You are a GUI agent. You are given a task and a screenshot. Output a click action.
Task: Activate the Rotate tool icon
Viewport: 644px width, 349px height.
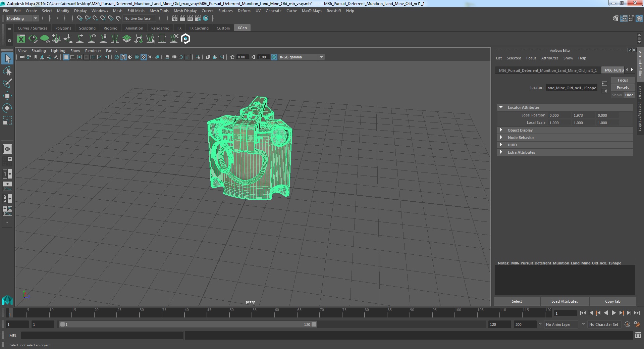(7, 108)
